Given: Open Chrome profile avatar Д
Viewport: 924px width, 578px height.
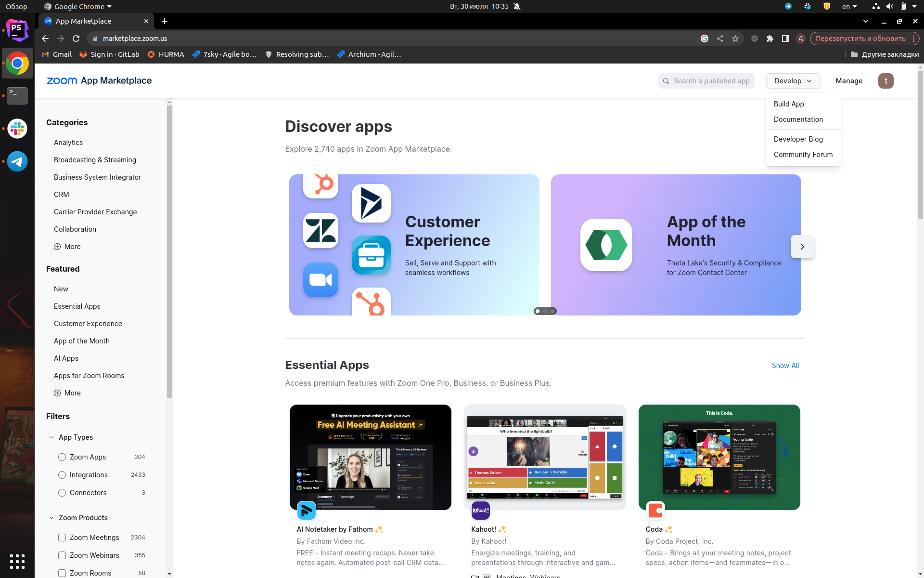Looking at the screenshot, I should pyautogui.click(x=801, y=39).
